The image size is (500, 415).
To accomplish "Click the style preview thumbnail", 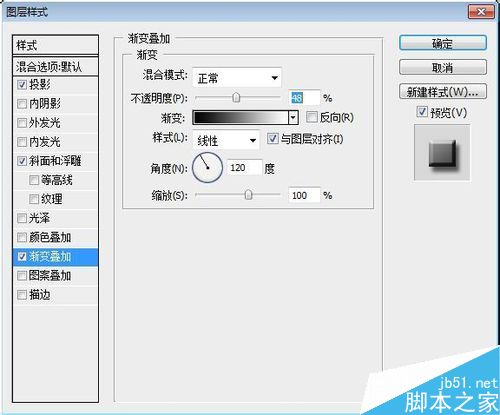I will 442,153.
